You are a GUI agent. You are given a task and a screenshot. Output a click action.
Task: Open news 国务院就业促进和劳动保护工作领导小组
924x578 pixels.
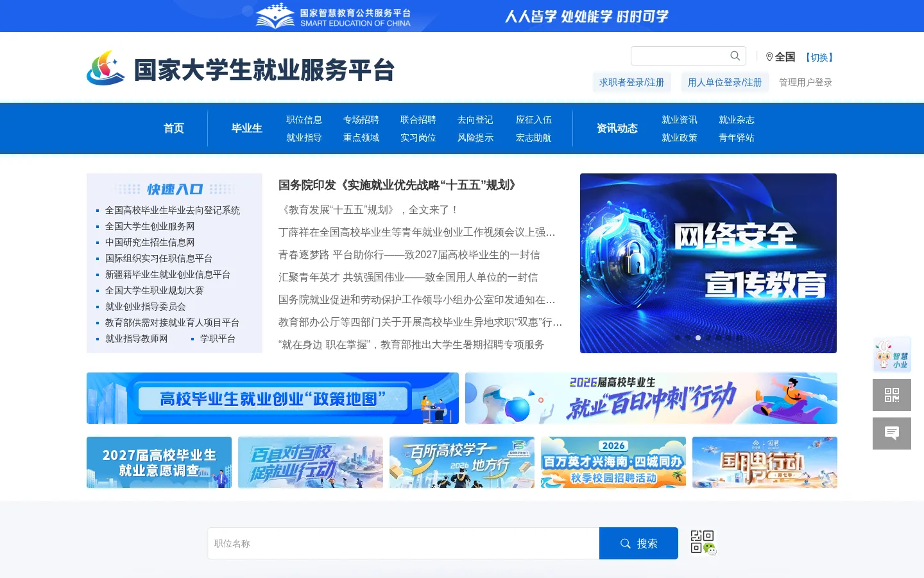(417, 299)
